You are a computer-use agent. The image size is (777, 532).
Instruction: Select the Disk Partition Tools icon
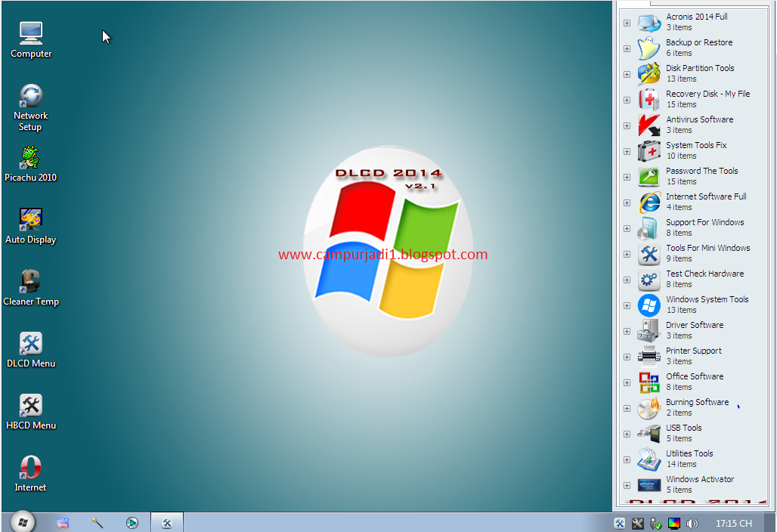click(x=649, y=74)
